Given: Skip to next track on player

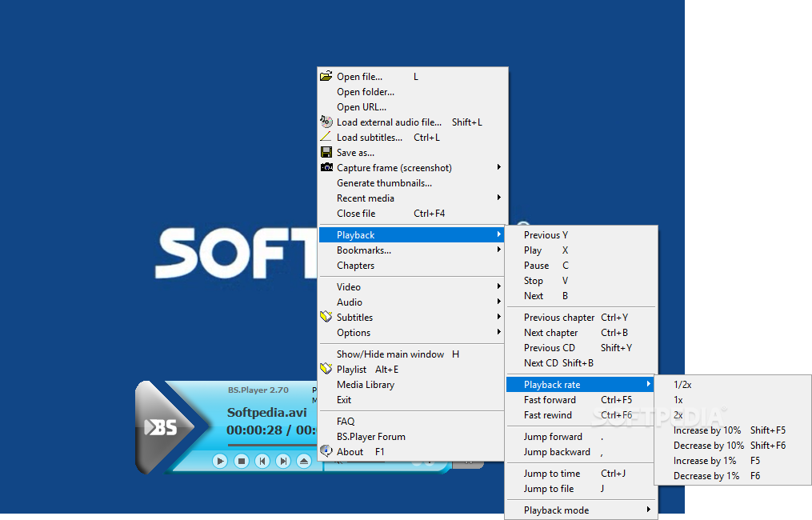Looking at the screenshot, I should pyautogui.click(x=283, y=461).
